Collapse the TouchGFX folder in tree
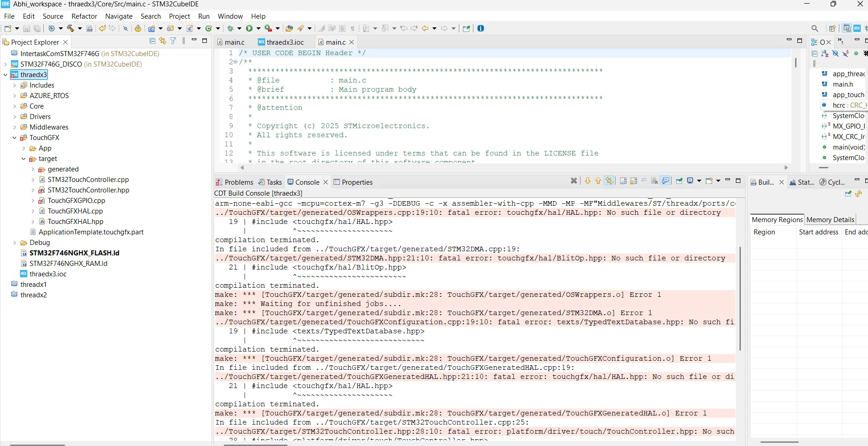This screenshot has height=446, width=868. tap(14, 138)
